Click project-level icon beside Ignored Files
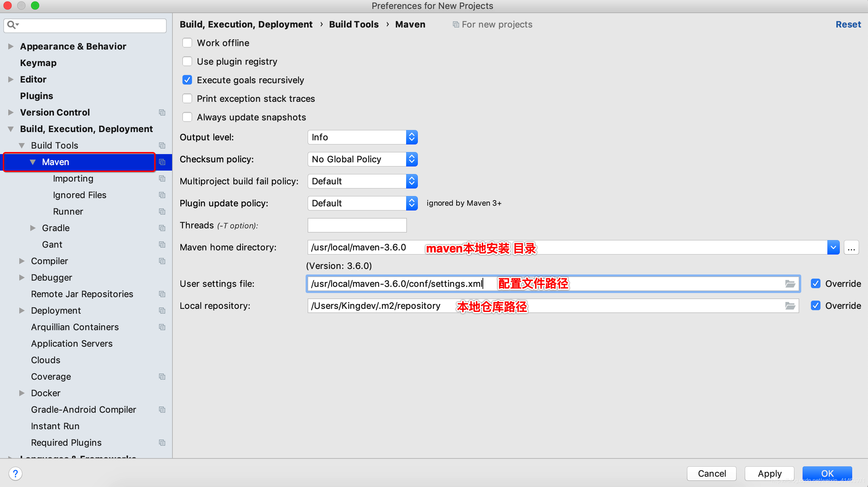 (x=162, y=195)
